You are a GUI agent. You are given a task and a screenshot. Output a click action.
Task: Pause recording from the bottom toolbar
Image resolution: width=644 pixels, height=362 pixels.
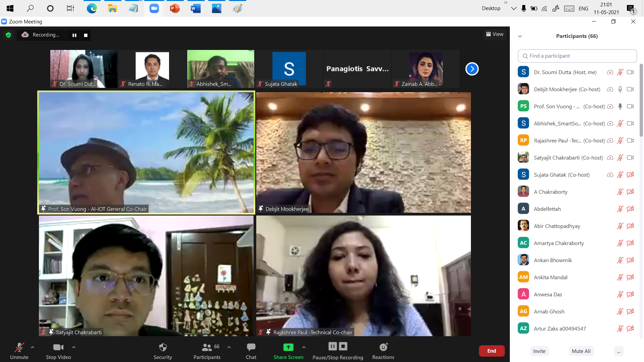tap(333, 346)
